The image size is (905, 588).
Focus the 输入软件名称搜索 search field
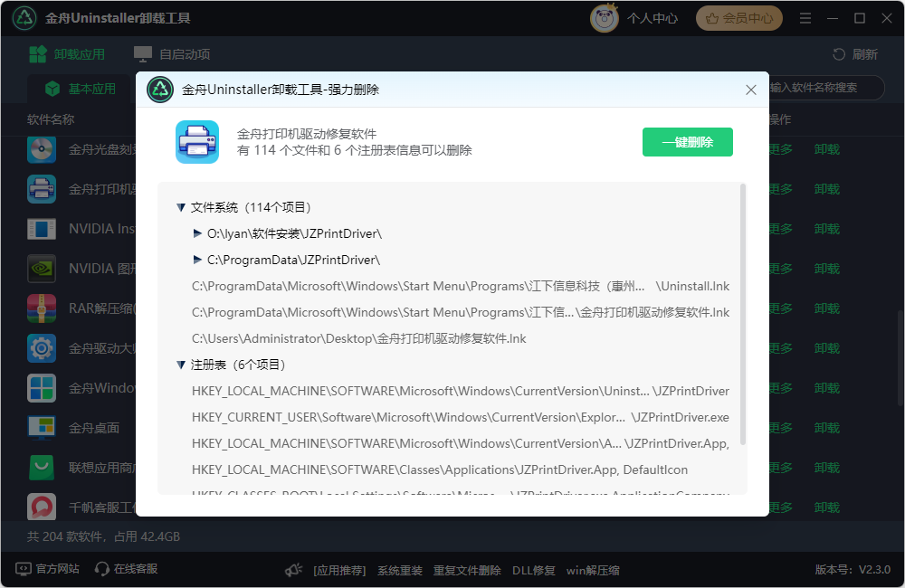tap(826, 88)
